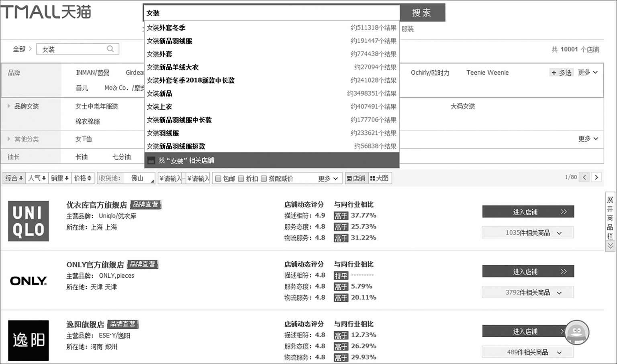Tick the discount (折扣) checkbox

click(x=241, y=179)
